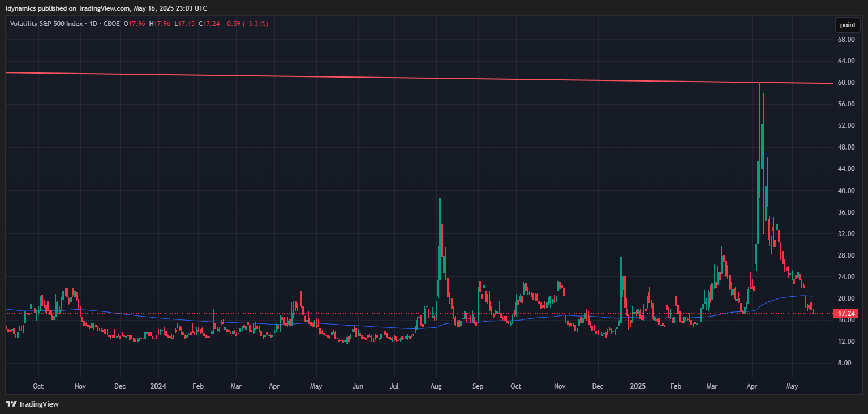This screenshot has width=868, height=414.
Task: Click the Aug label on the time axis
Action: tap(436, 386)
